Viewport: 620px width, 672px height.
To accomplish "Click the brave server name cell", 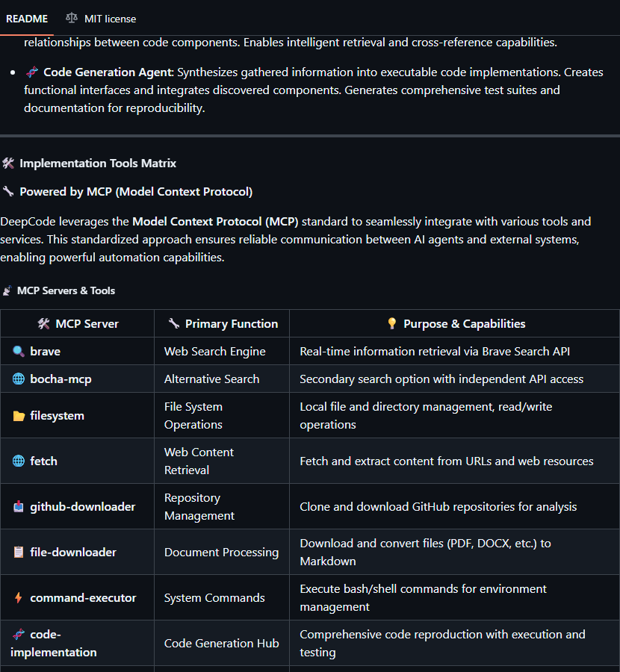I will click(77, 352).
